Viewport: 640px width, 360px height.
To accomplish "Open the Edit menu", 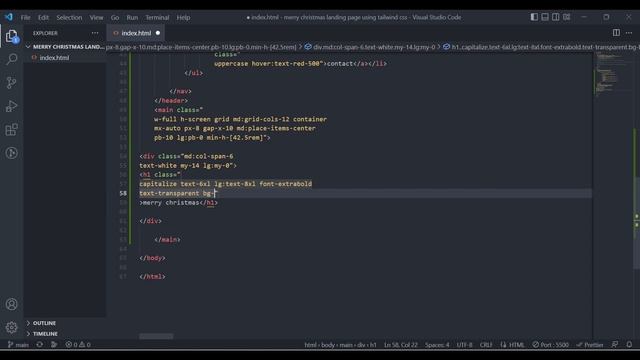I will [43, 18].
